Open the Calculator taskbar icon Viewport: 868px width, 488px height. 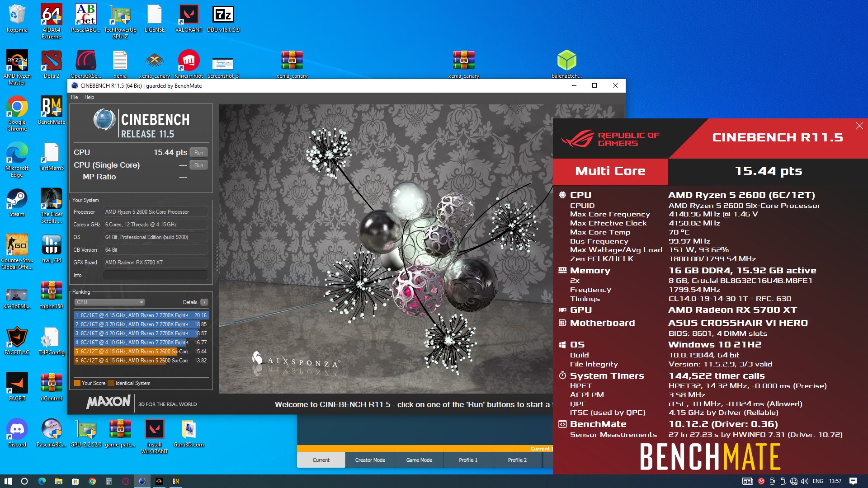tap(108, 481)
